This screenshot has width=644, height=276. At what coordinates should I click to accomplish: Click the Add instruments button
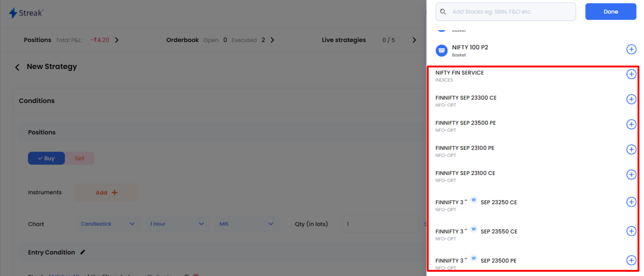(x=106, y=192)
